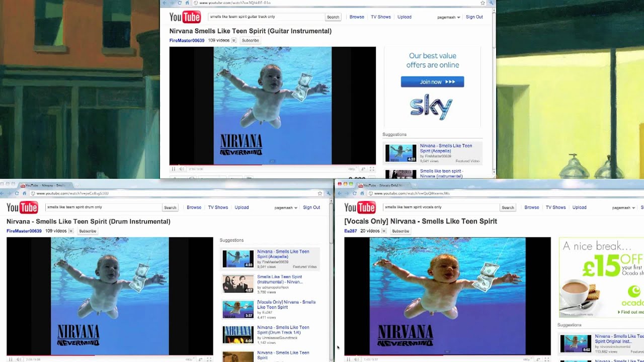Image resolution: width=644 pixels, height=362 pixels.
Task: Seek on Vocals Only video progress bar
Action: click(x=448, y=355)
